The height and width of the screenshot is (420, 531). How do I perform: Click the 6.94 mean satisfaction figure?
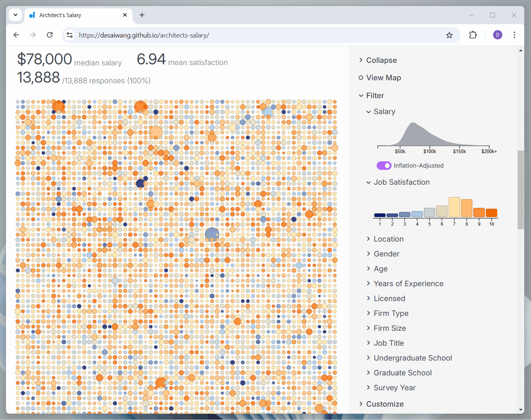click(x=151, y=59)
